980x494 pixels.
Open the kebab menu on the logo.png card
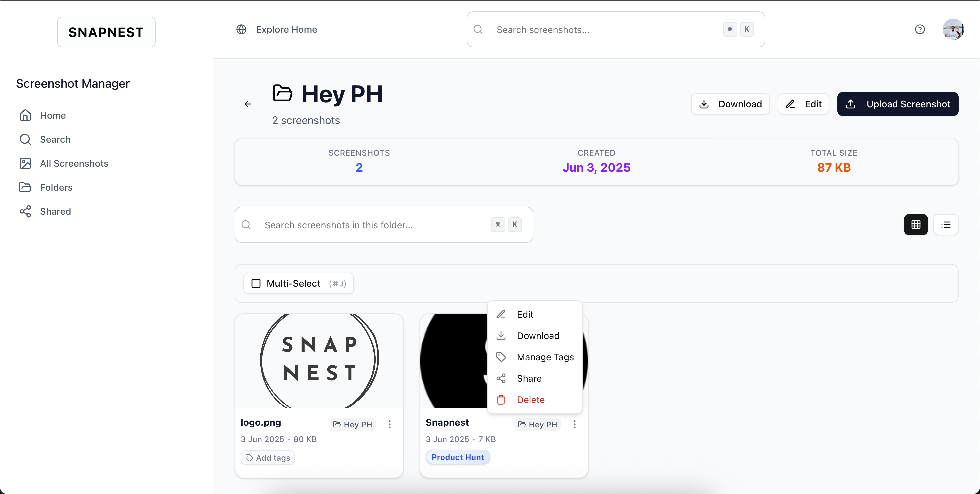390,424
